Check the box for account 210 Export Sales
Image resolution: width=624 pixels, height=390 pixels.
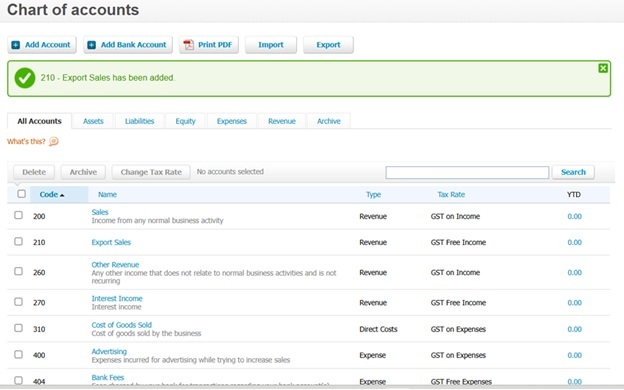tap(18, 242)
